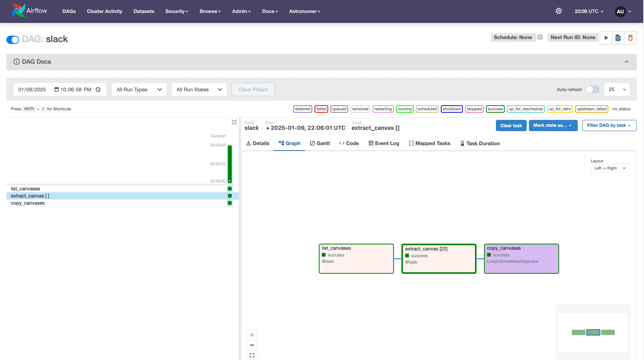Open the DAGs nav item
This screenshot has width=644, height=360.
(69, 11)
